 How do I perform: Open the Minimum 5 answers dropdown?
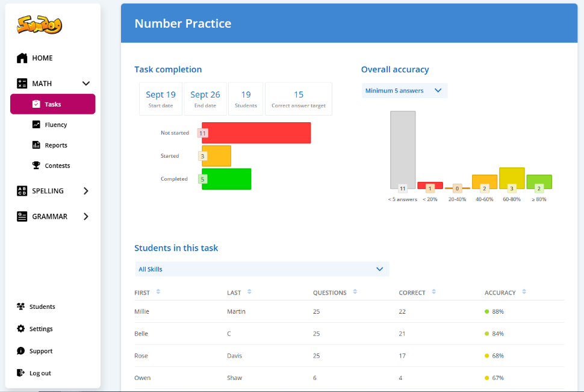pyautogui.click(x=404, y=91)
